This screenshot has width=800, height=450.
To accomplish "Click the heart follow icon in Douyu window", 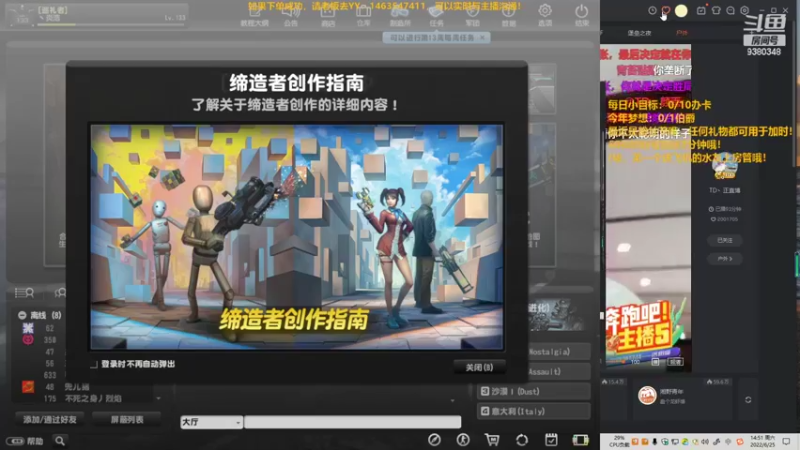I will pyautogui.click(x=666, y=10).
